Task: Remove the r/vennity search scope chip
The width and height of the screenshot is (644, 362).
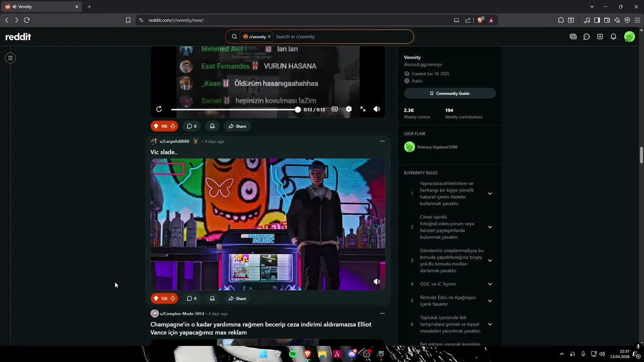Action: click(x=269, y=37)
